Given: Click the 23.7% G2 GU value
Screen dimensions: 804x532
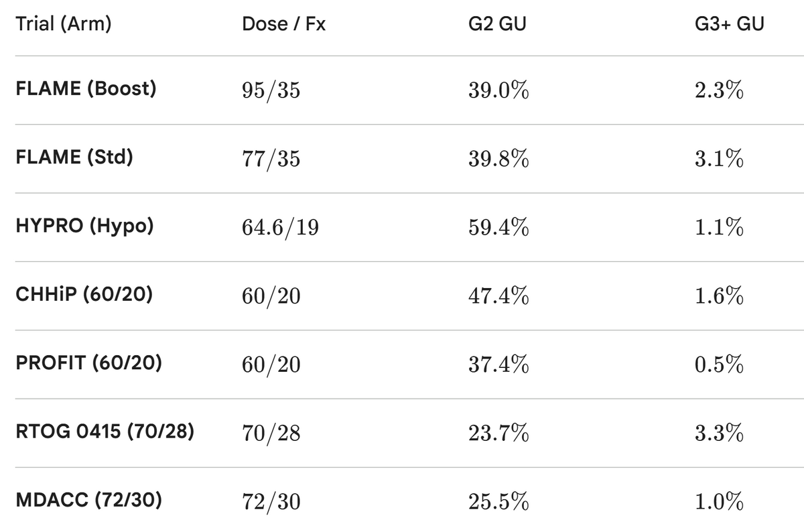Looking at the screenshot, I should pos(498,434).
